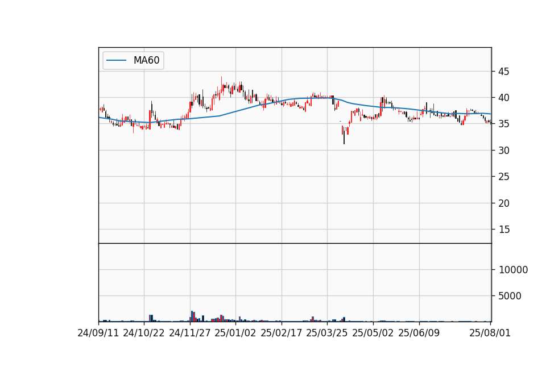Click the 24/09/11 date label
This screenshot has height=392, width=546.
[x=98, y=333]
